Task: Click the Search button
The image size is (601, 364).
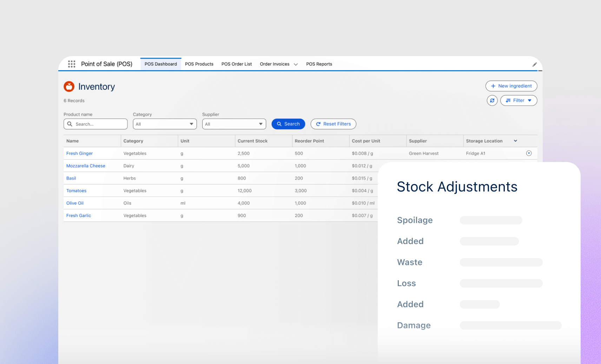Action: (x=288, y=124)
